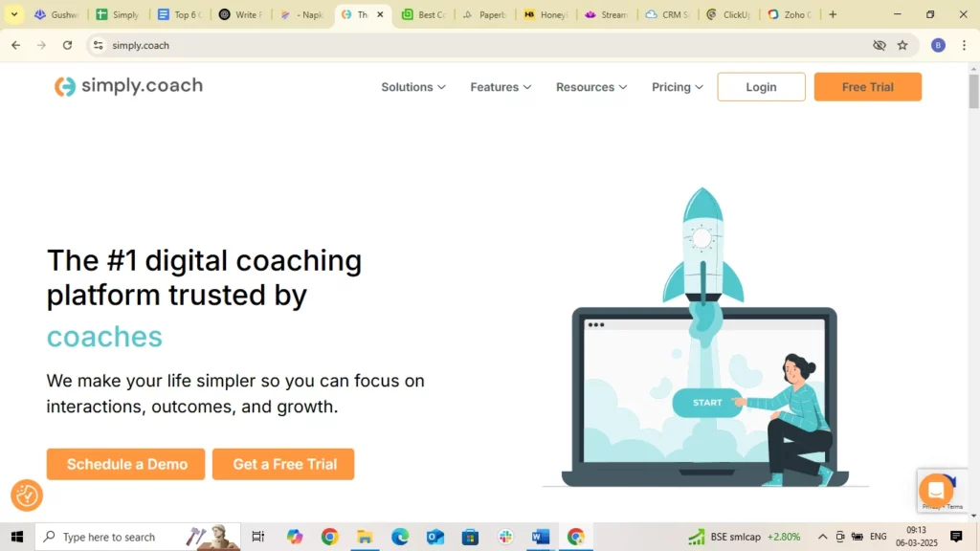The image size is (980, 551).
Task: Select Schedule a Demo
Action: point(125,464)
